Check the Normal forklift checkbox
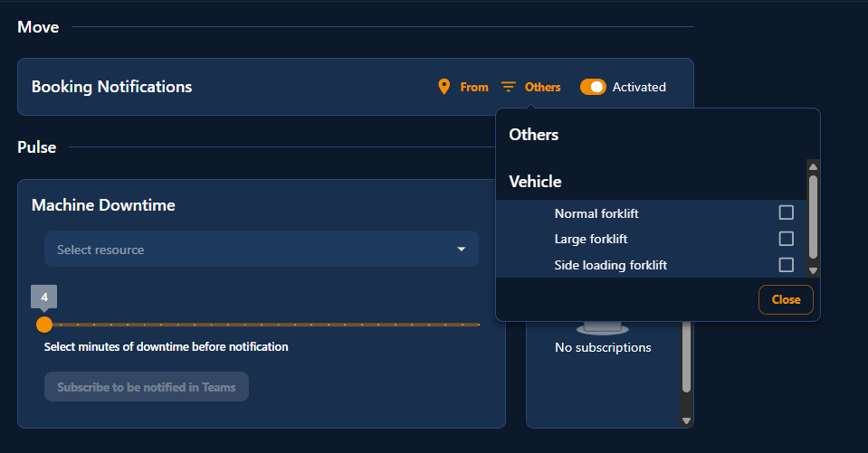868x453 pixels. (786, 212)
